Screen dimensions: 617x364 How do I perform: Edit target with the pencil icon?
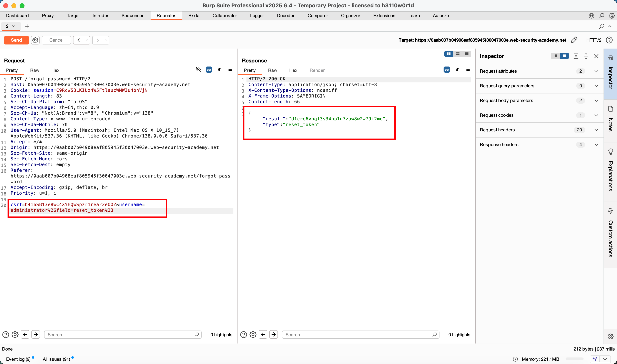point(574,40)
